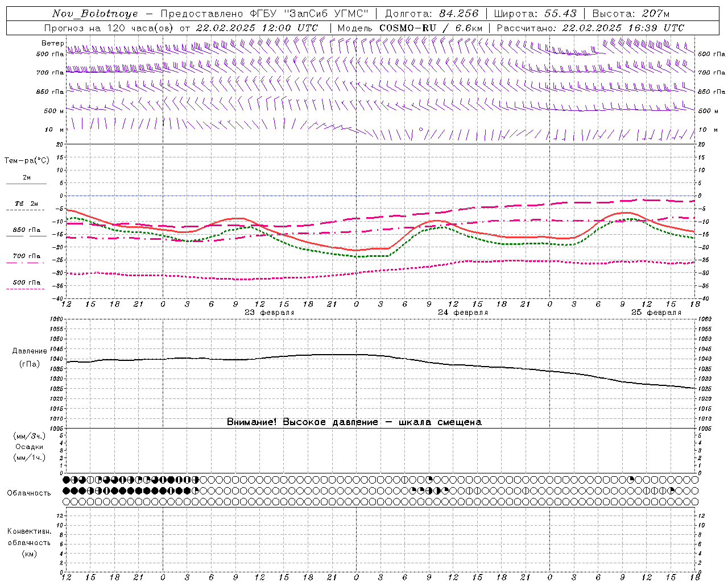Click the 'Высота: 207м' header value
The height and width of the screenshot is (582, 728).
pyautogui.click(x=631, y=14)
